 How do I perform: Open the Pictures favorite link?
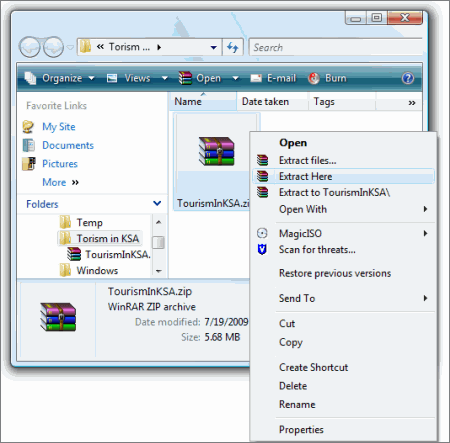pyautogui.click(x=60, y=164)
